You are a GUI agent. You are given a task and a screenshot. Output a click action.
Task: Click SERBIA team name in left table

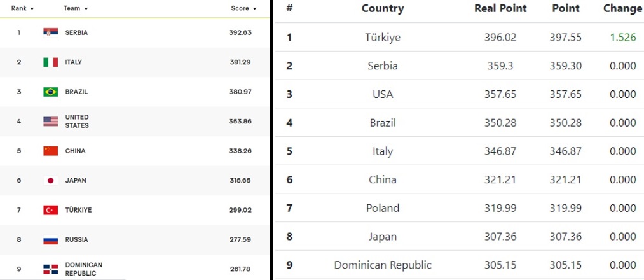pos(76,32)
